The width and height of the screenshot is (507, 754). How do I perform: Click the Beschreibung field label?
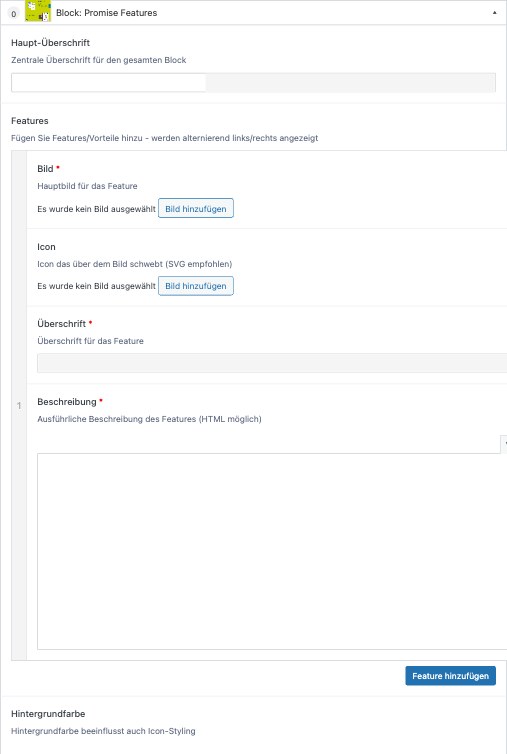point(67,402)
